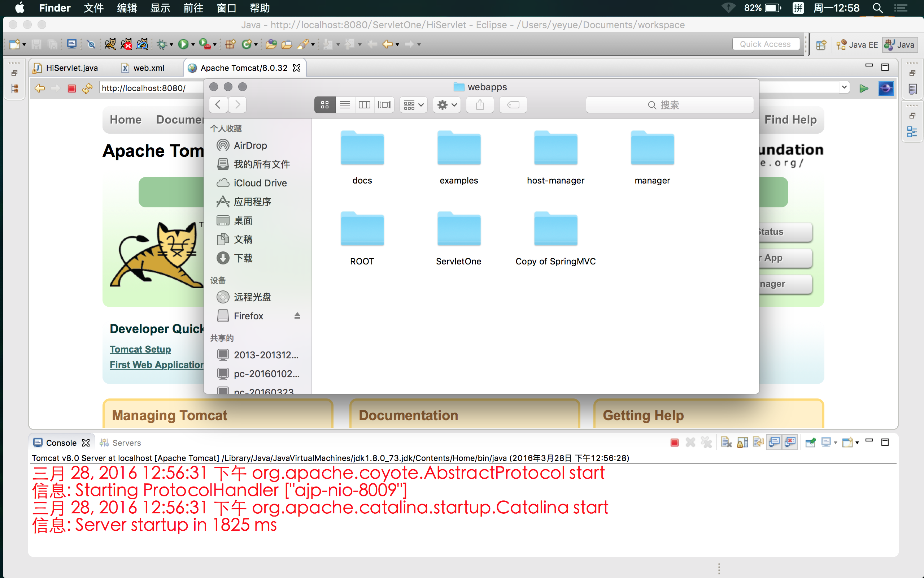Open the Finder arrange-by dropdown

coord(414,105)
